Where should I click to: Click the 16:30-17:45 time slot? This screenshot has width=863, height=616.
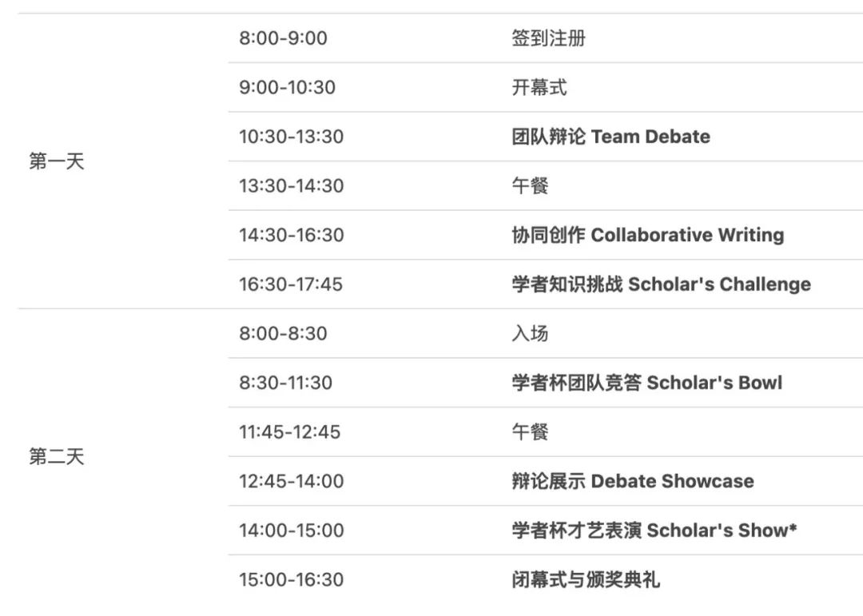coord(291,284)
